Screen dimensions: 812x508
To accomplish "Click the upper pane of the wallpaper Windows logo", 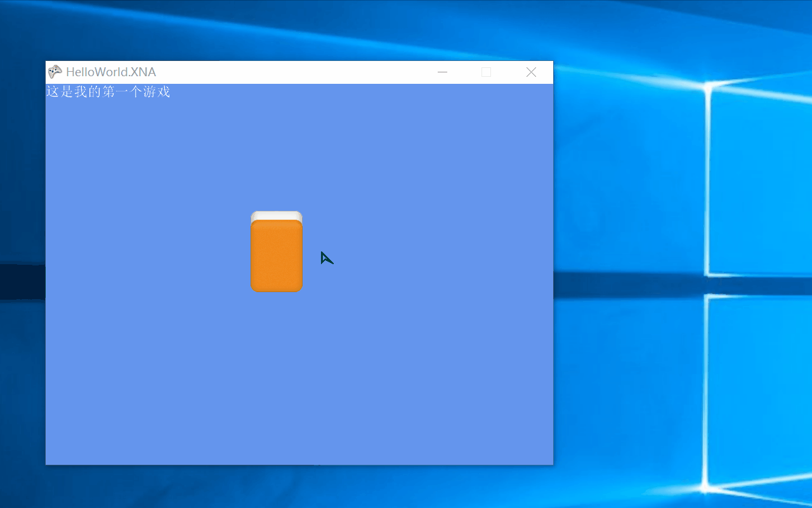I will 758,184.
